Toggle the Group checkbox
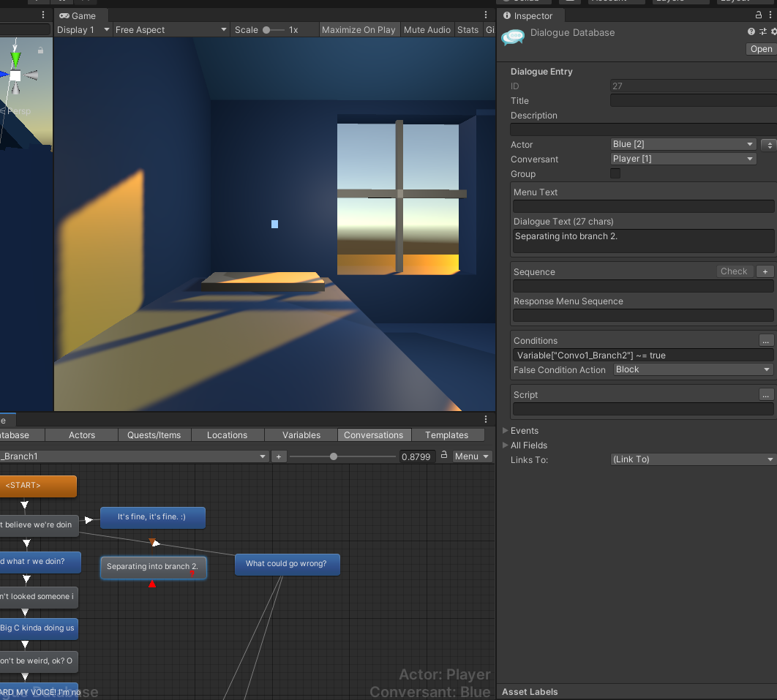Image resolution: width=777 pixels, height=700 pixels. 615,173
